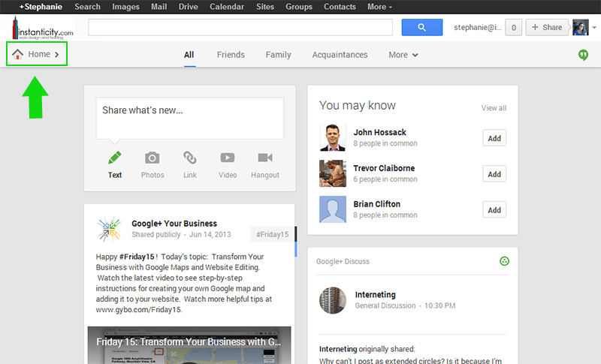Image resolution: width=601 pixels, height=364 pixels.
Task: Click Brian Clifton's avatar placeholder
Action: pyautogui.click(x=333, y=209)
